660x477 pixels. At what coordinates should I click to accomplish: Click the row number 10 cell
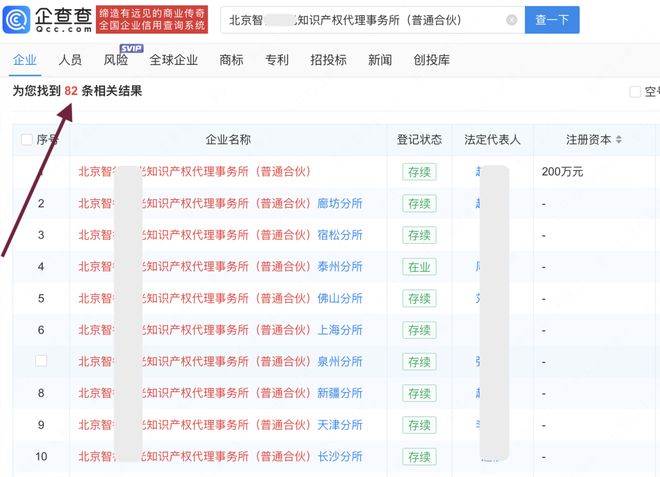[x=41, y=456]
